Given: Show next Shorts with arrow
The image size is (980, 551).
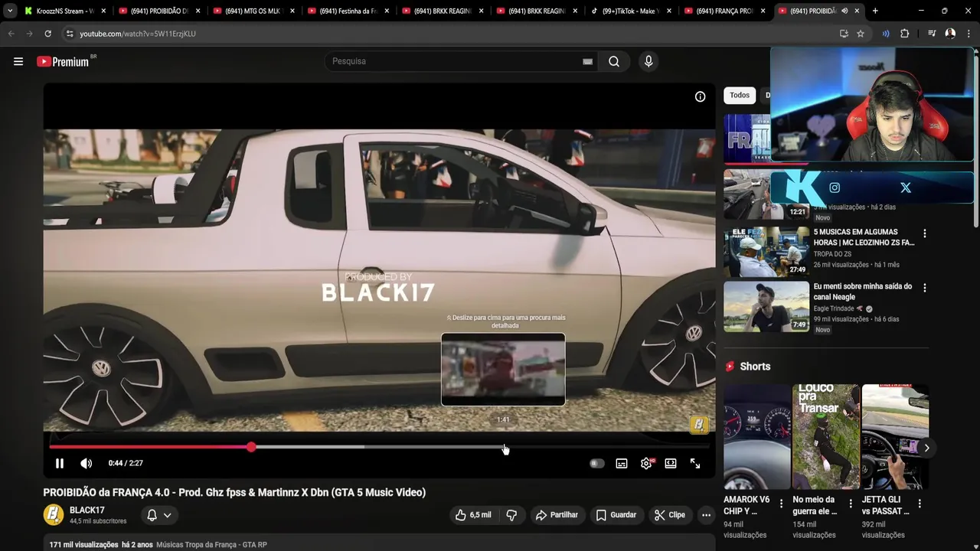Looking at the screenshot, I should click(926, 448).
